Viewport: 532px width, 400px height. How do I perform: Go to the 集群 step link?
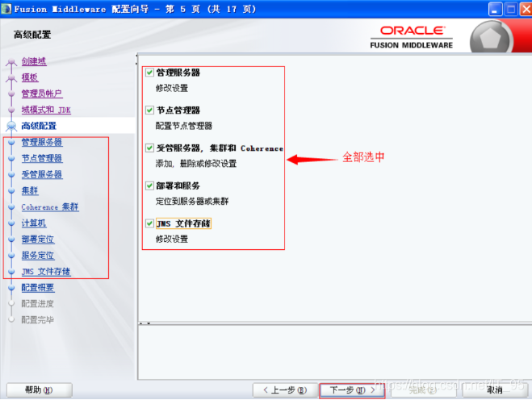tap(30, 190)
